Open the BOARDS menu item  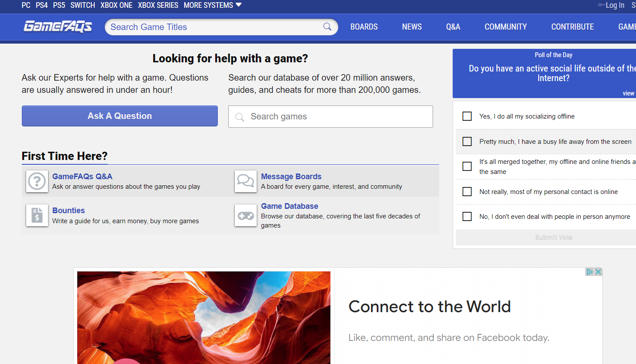[364, 27]
